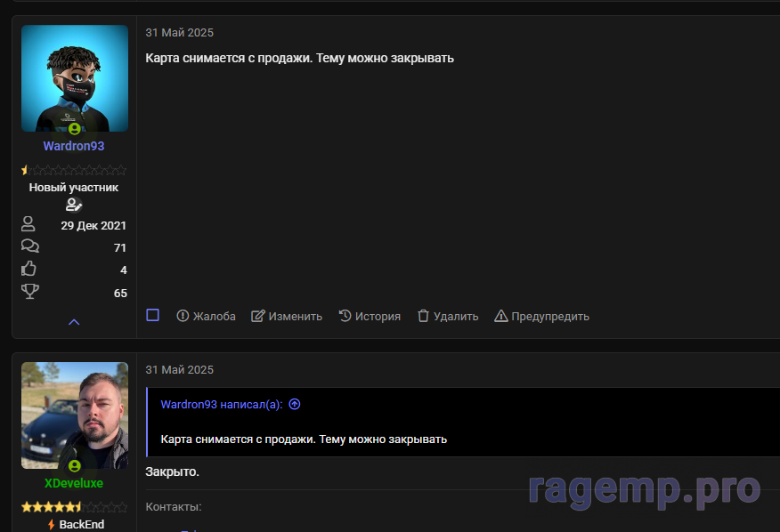Open post История

tap(370, 316)
